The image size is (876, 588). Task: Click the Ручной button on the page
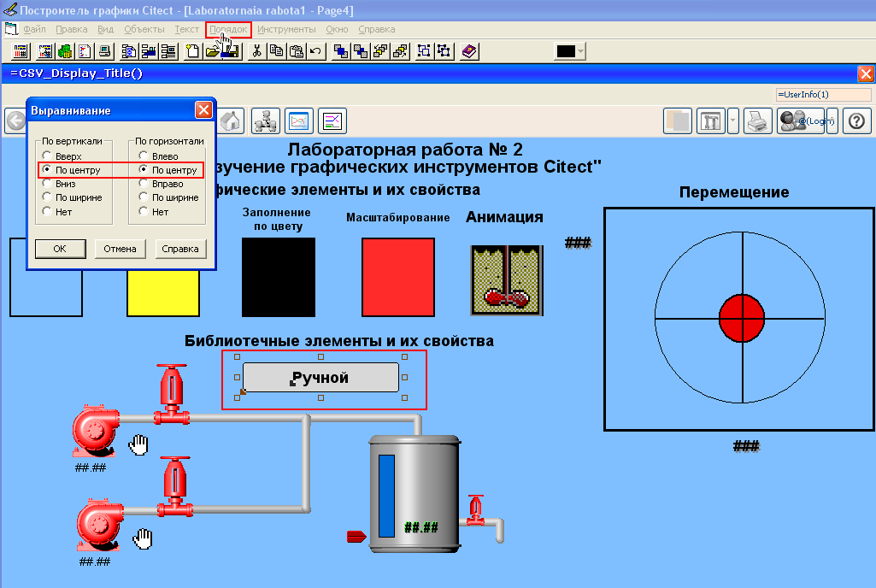pos(320,377)
